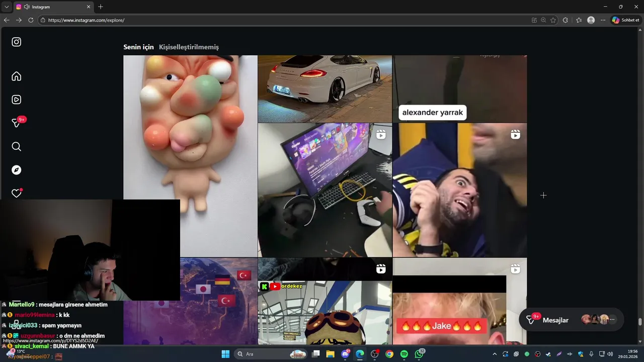This screenshot has width=644, height=362.
Task: Open the app available icon in address bar
Action: tap(534, 20)
